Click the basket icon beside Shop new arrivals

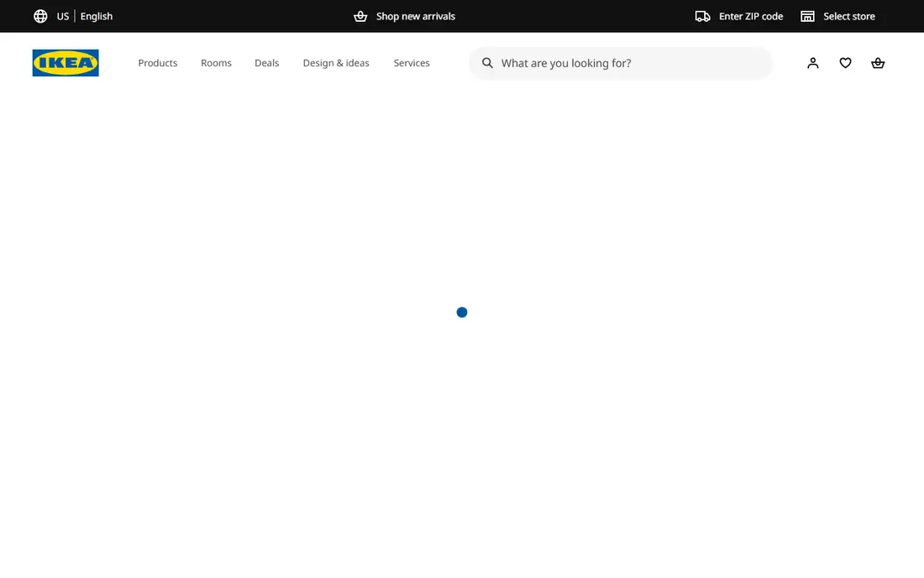360,16
